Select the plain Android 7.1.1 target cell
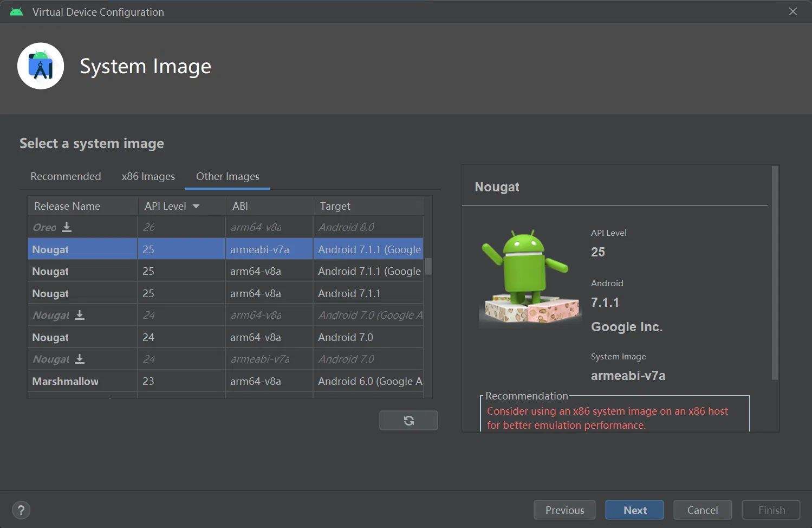The width and height of the screenshot is (812, 528). 368,293
